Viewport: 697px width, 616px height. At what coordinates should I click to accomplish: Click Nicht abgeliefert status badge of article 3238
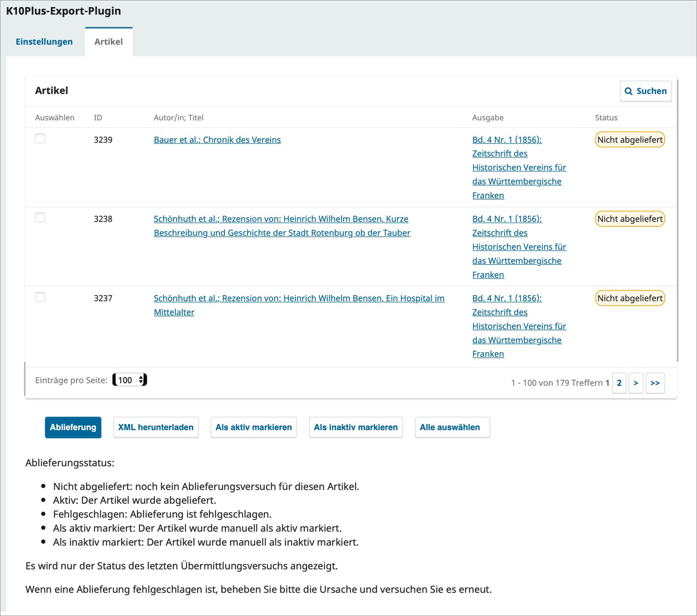[630, 219]
